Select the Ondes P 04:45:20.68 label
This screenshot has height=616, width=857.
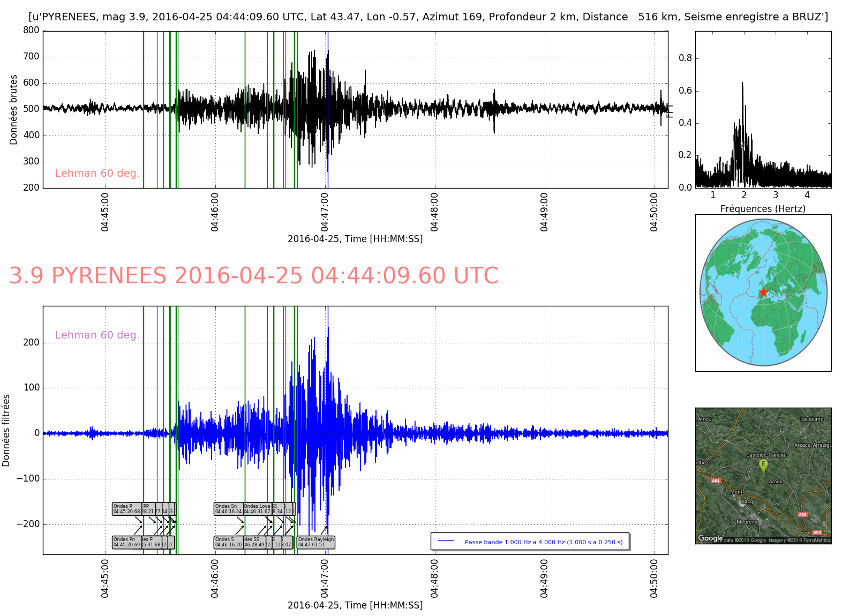pos(126,509)
